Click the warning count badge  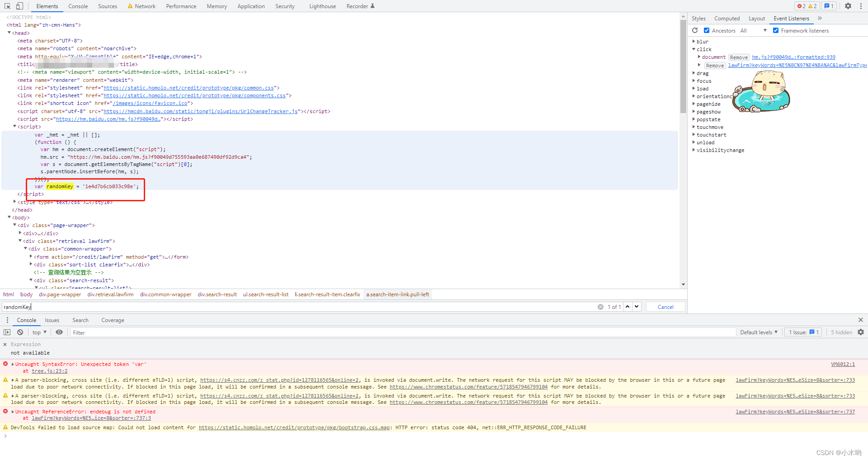[812, 6]
